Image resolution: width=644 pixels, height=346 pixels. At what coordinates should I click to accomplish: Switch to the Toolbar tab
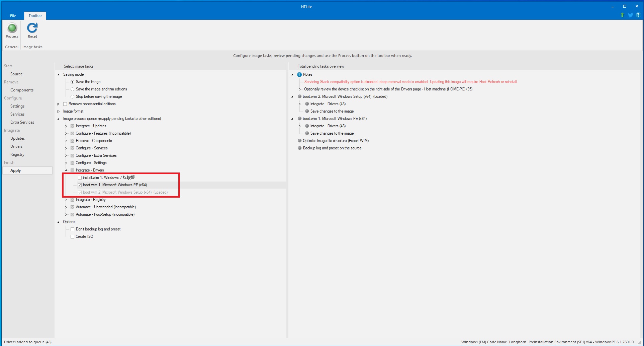tap(35, 16)
